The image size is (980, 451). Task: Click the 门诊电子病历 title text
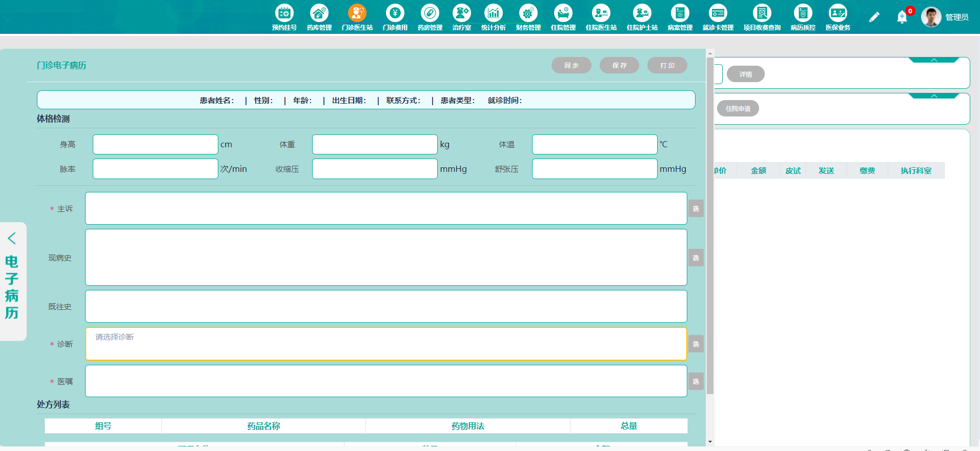pyautogui.click(x=62, y=65)
